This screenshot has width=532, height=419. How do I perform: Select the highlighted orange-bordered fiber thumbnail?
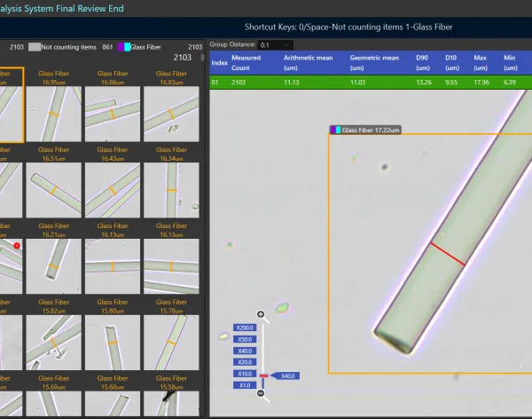tap(12, 105)
